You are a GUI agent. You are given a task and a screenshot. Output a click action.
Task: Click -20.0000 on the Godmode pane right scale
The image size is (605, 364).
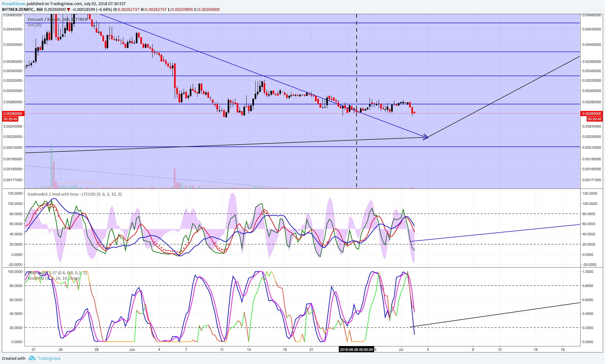pos(590,265)
